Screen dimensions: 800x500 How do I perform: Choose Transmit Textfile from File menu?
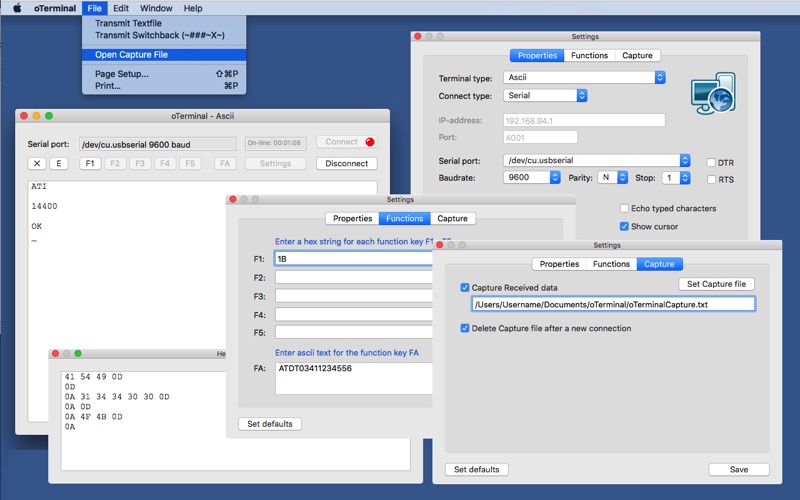(x=164, y=23)
